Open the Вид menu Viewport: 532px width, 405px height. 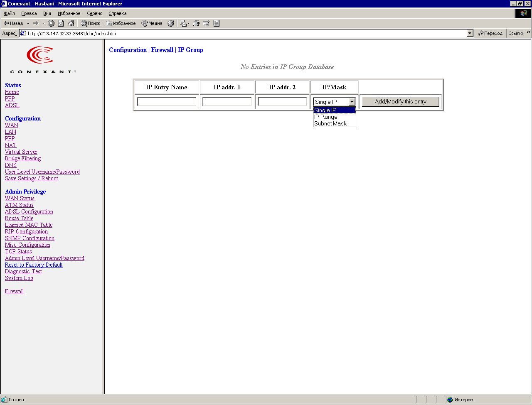47,13
